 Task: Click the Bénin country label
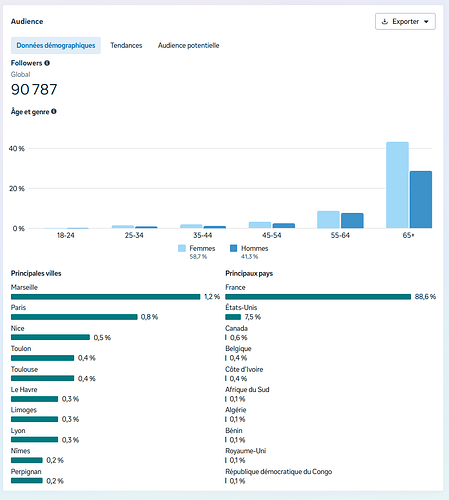click(234, 431)
